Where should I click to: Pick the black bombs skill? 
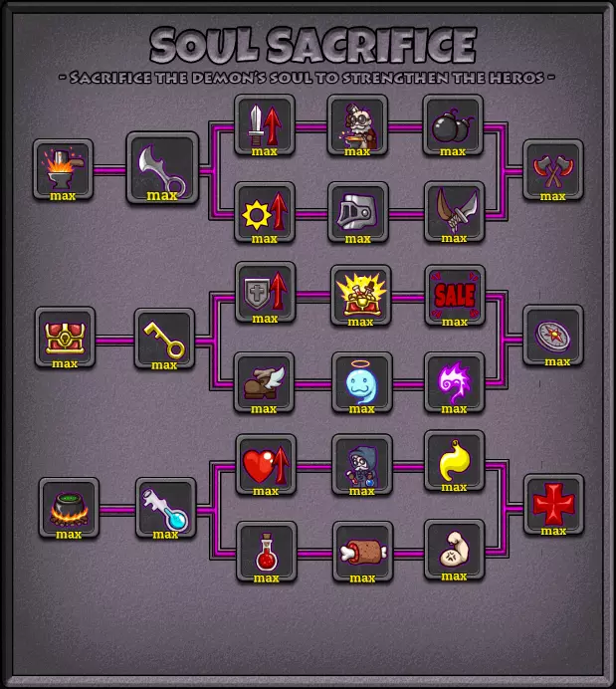[453, 125]
